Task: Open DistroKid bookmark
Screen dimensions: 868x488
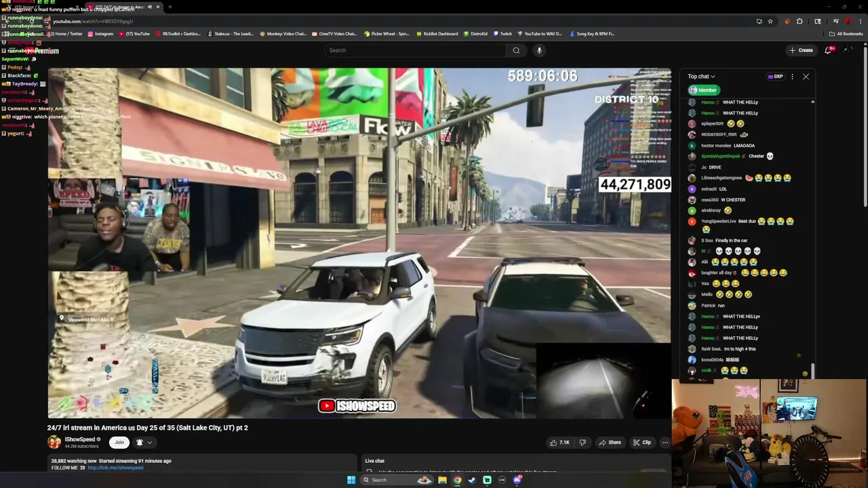Action: 476,34
